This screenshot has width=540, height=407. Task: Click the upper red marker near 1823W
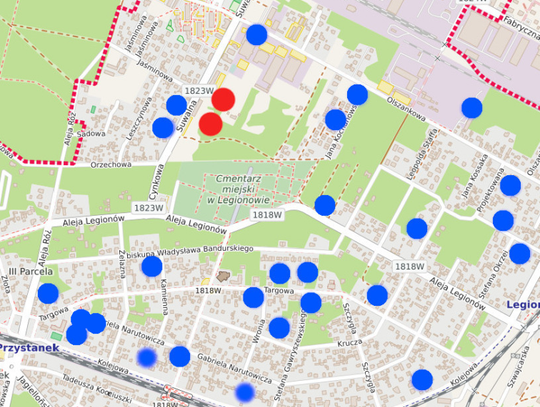coord(223,100)
